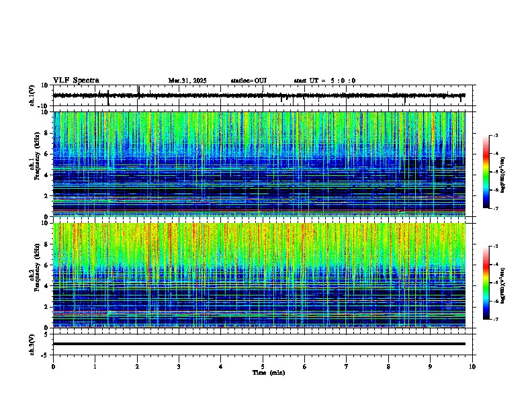Screen dimensions: 532x411
Task: Click the ch.2 spectrogram color scale bar
Action: [x=486, y=283]
